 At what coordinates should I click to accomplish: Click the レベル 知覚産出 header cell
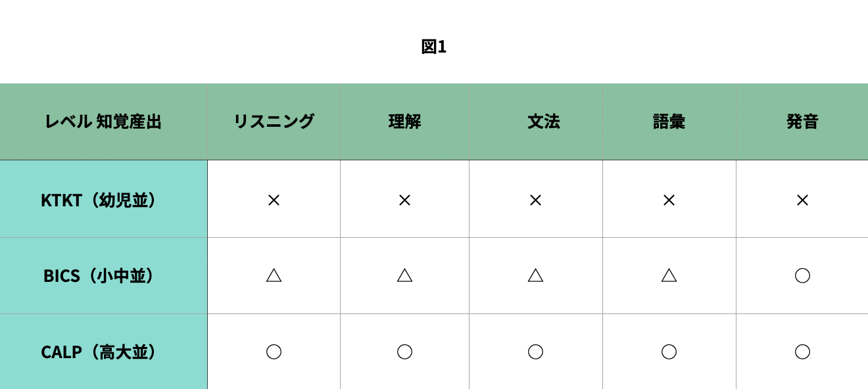click(x=103, y=122)
